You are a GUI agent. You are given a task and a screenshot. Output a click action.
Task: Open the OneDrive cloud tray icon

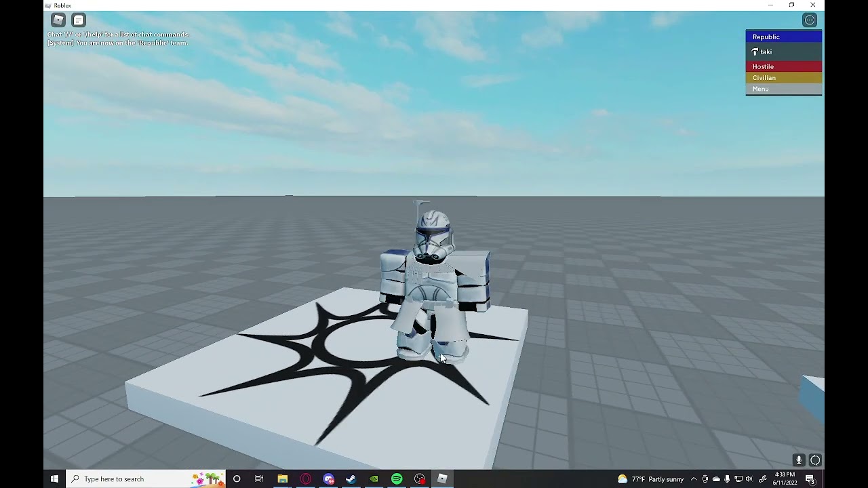(x=716, y=479)
